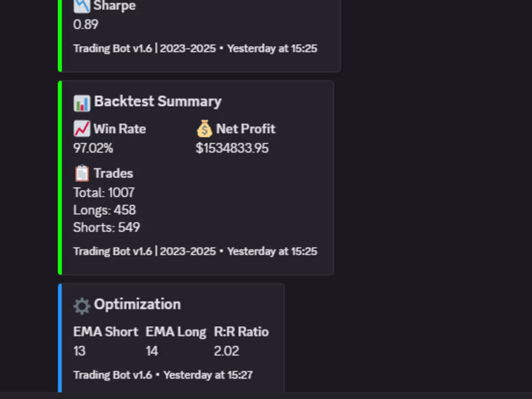The image size is (532, 399).
Task: Select the Total: 1007 trades line
Action: [103, 192]
